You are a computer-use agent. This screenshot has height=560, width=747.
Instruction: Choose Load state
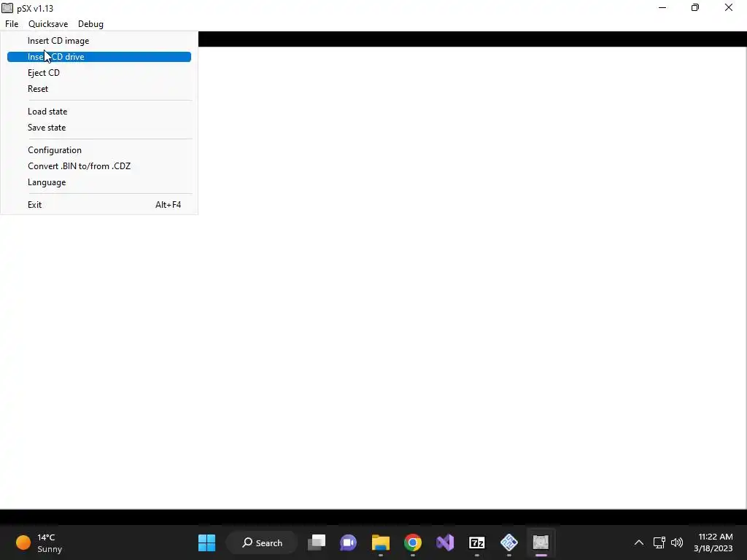(99, 112)
